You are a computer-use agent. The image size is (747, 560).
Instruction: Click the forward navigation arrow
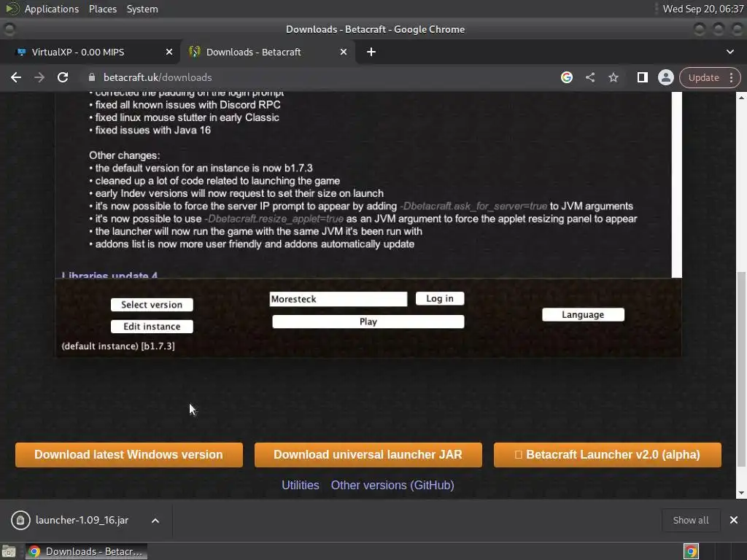(x=39, y=77)
